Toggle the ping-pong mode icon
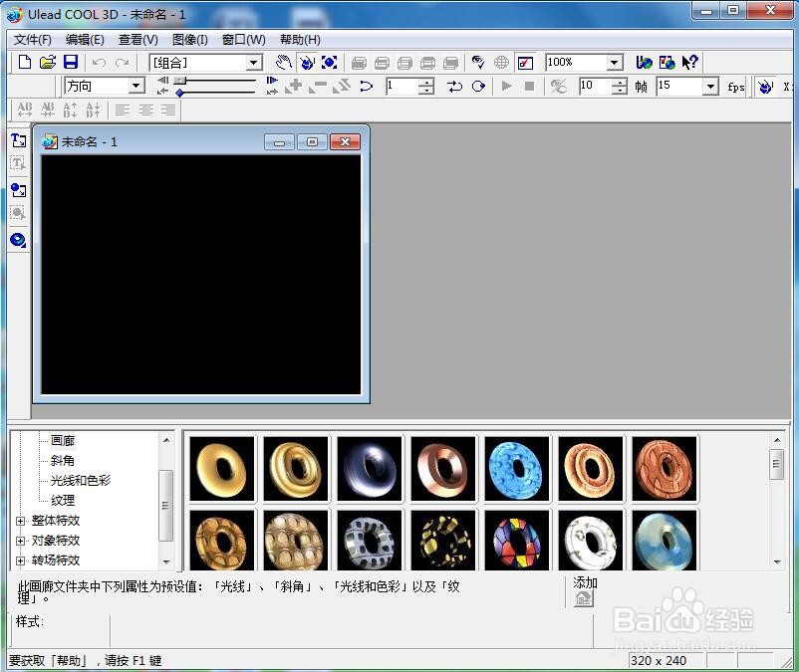The width and height of the screenshot is (799, 672). [x=454, y=87]
